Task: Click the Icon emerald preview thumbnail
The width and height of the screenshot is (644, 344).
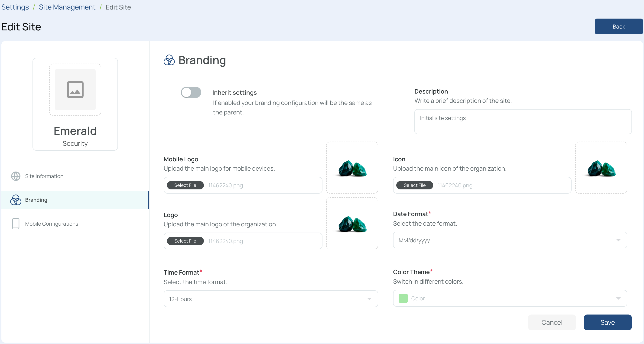Action: point(601,168)
